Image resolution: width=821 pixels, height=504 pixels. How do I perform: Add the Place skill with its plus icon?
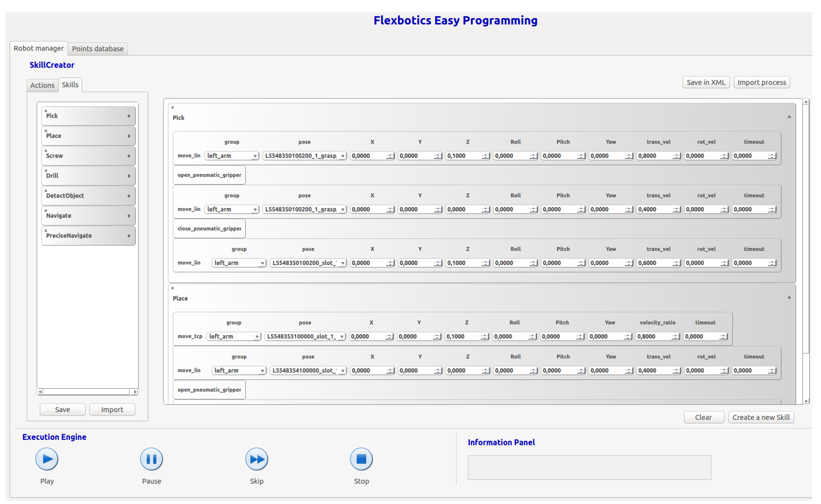coord(129,136)
